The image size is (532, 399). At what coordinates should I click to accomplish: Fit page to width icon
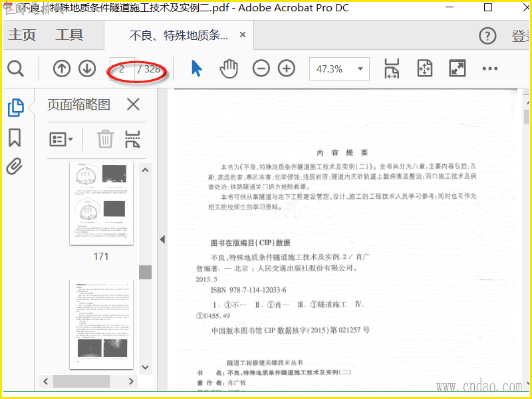[392, 69]
